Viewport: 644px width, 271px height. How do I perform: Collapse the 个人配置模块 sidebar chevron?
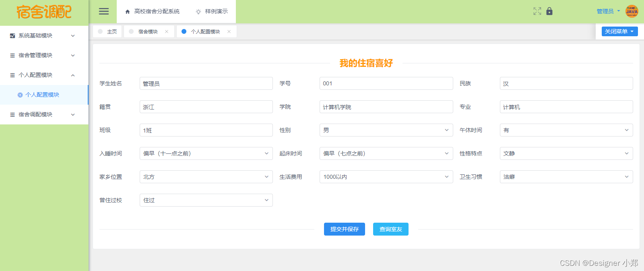pos(73,75)
